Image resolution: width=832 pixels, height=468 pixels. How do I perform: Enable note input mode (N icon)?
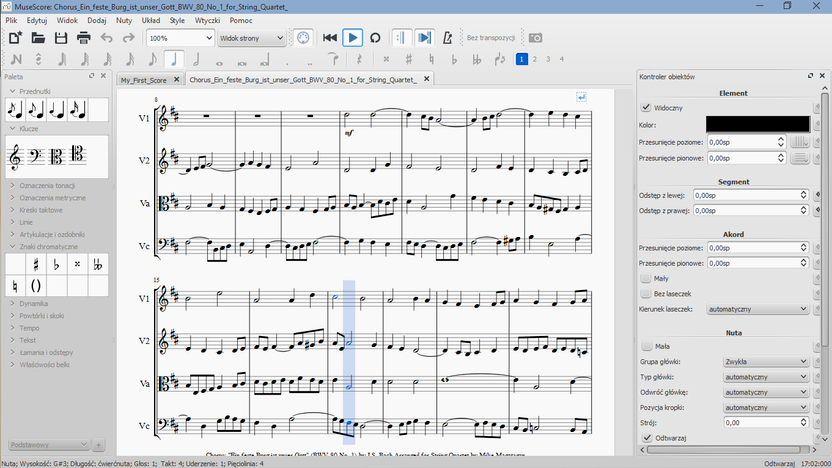point(16,59)
